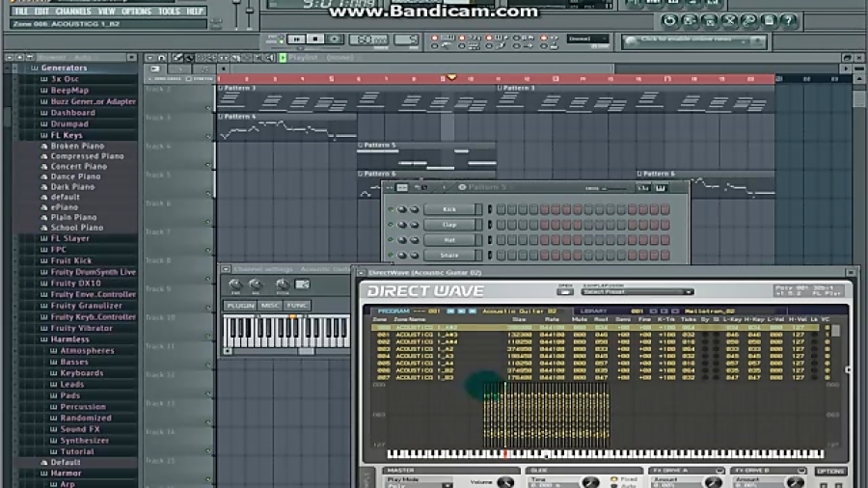Image resolution: width=868 pixels, height=488 pixels.
Task: Click the Snare channel button
Action: (449, 255)
